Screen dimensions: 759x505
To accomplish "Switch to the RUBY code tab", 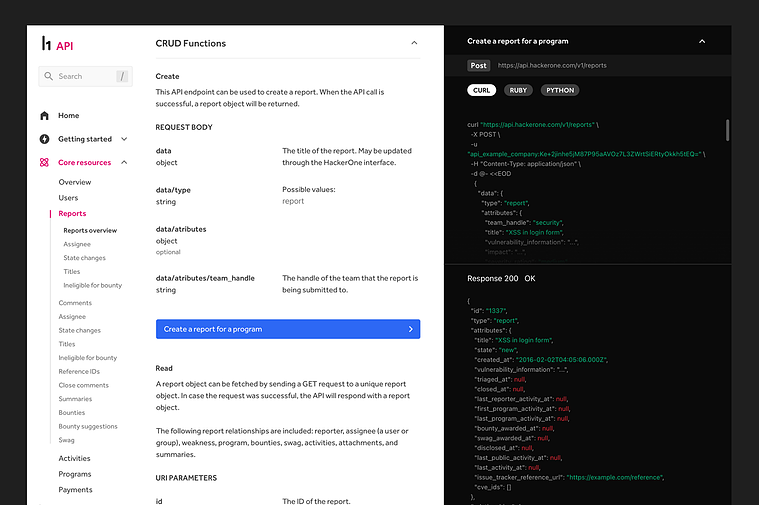I will point(518,90).
